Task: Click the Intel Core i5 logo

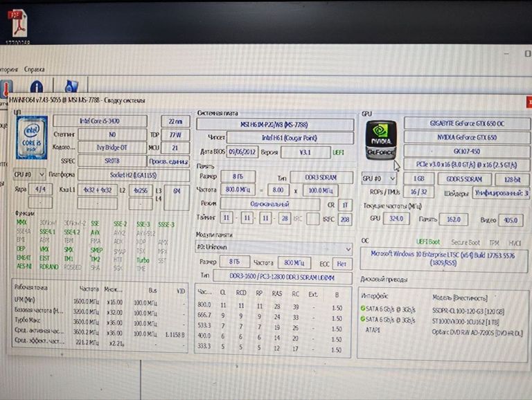Action: [32, 138]
